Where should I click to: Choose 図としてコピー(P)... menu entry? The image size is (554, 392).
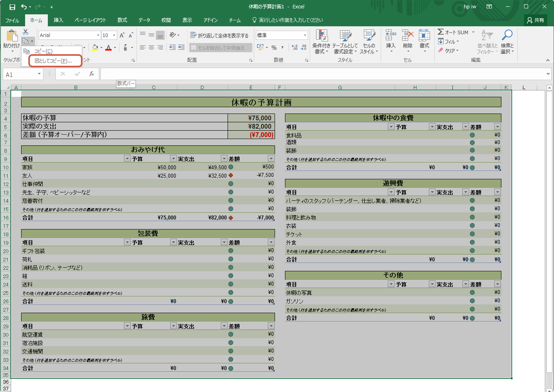(x=53, y=61)
